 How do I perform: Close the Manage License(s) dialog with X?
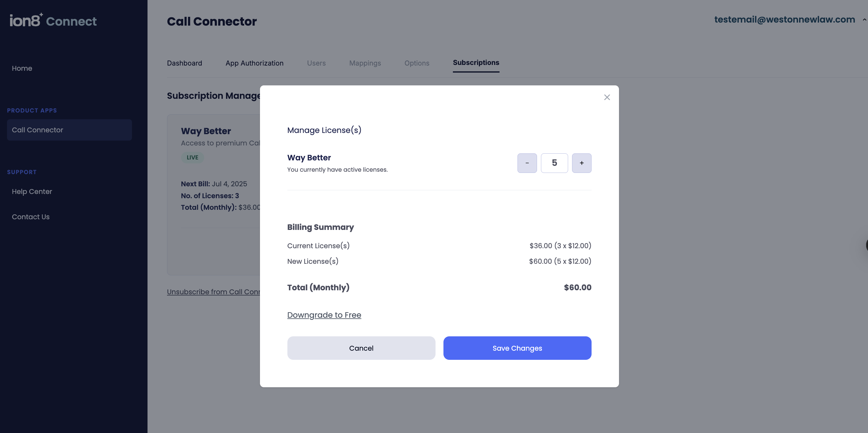click(607, 98)
